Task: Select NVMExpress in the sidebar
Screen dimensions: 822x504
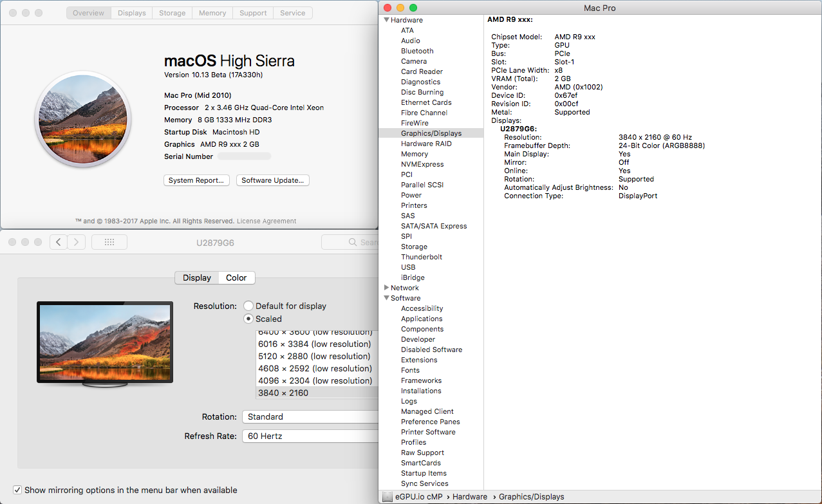Action: (422, 164)
